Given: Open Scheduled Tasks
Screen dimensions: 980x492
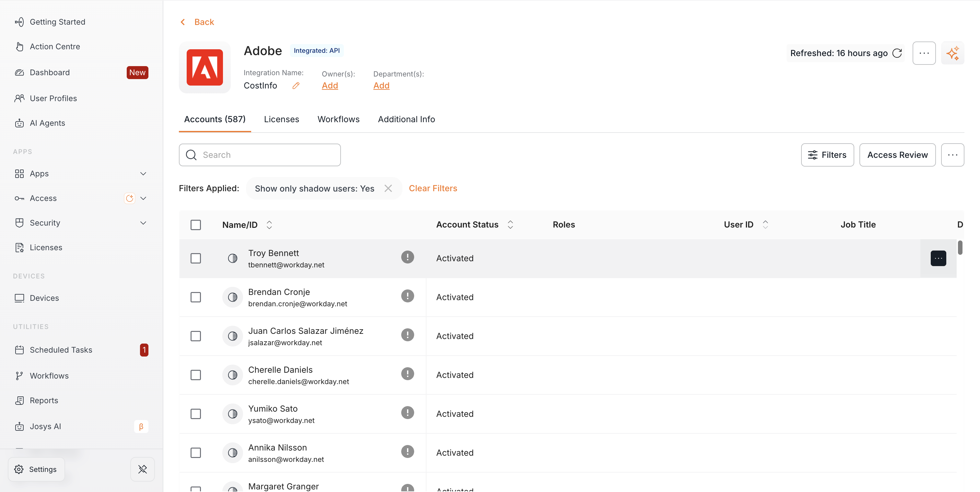Looking at the screenshot, I should [x=54, y=350].
